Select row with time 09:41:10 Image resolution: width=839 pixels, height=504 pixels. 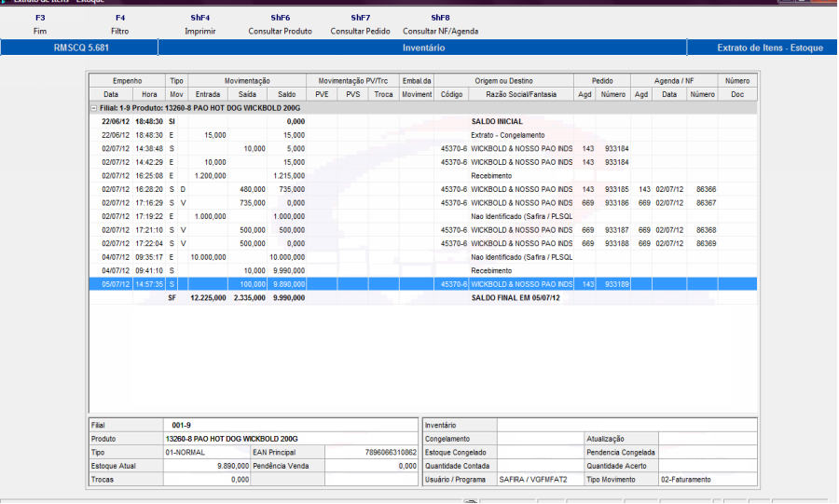[x=422, y=270]
